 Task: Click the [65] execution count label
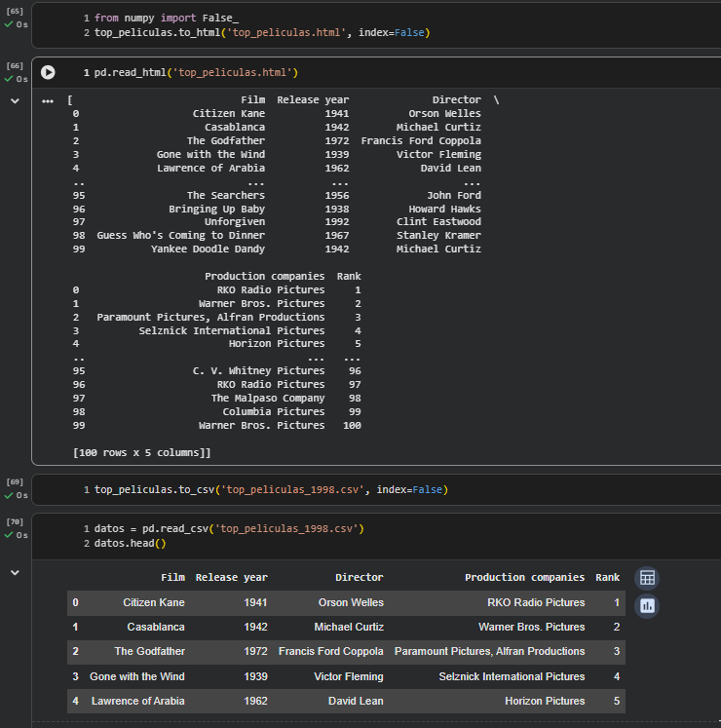(x=15, y=11)
